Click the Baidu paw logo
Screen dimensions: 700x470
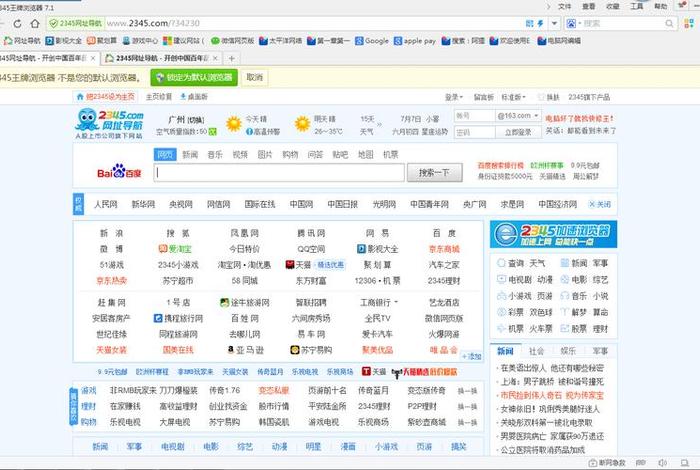119,172
